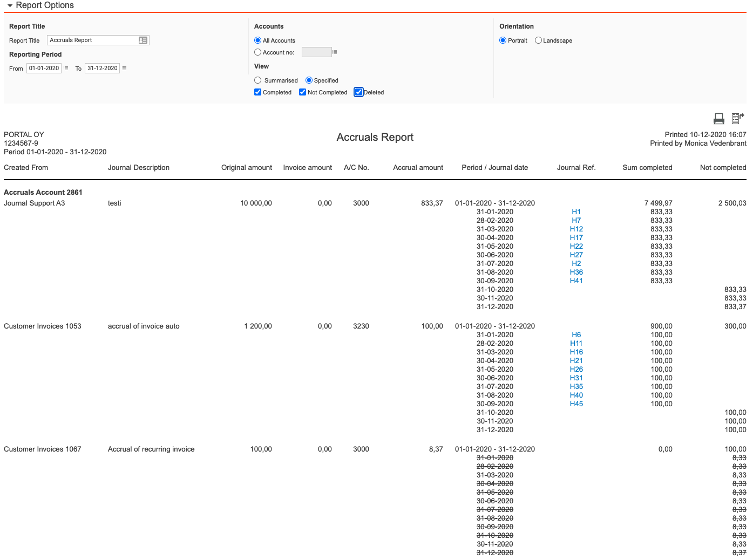Open journal reference H2
753x560 pixels.
point(576,264)
